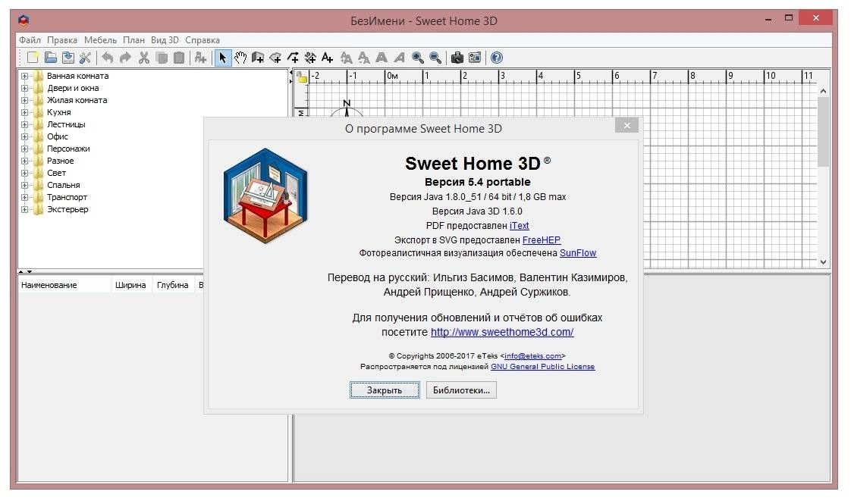Visit http://www.sweethome3d.com/ link
The height and width of the screenshot is (504, 851).
click(x=502, y=332)
